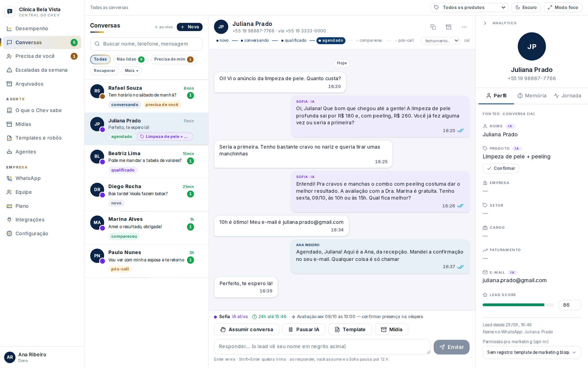Open the Desempenho sidebar item
This screenshot has width=588, height=368.
click(42, 29)
